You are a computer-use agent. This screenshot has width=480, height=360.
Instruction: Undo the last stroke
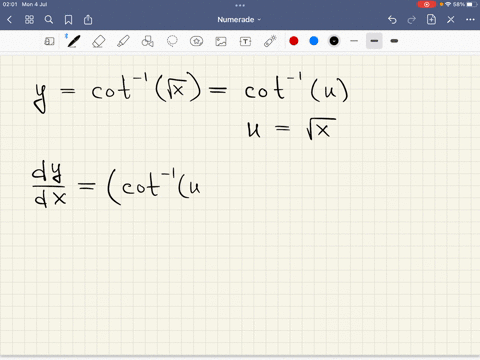pos(392,20)
